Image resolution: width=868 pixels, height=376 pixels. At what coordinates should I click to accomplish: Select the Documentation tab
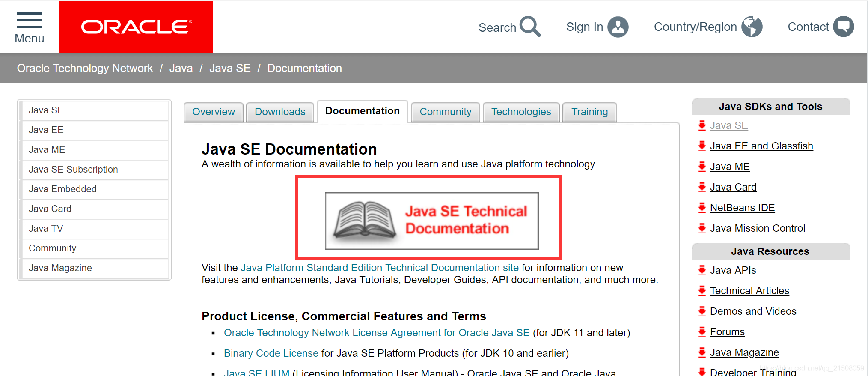click(x=363, y=111)
